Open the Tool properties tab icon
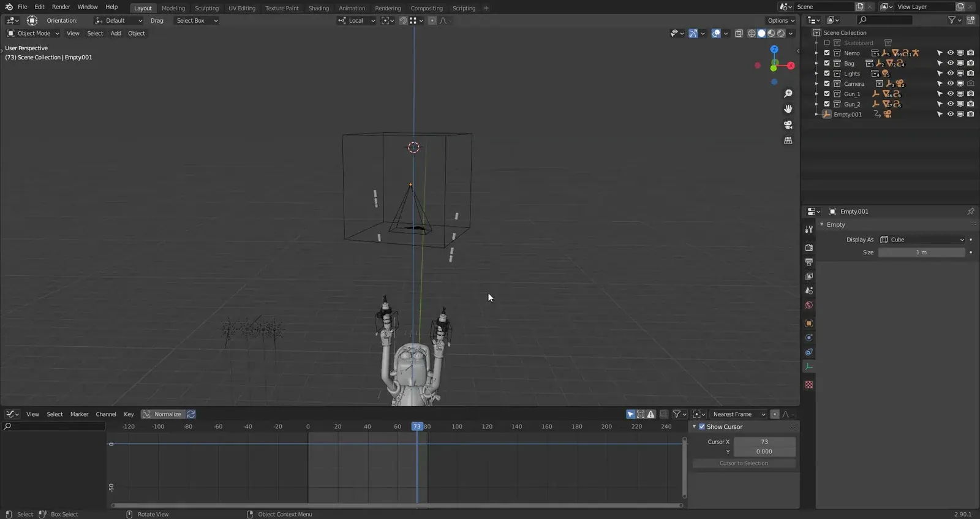Viewport: 980px width, 519px height. coord(809,229)
